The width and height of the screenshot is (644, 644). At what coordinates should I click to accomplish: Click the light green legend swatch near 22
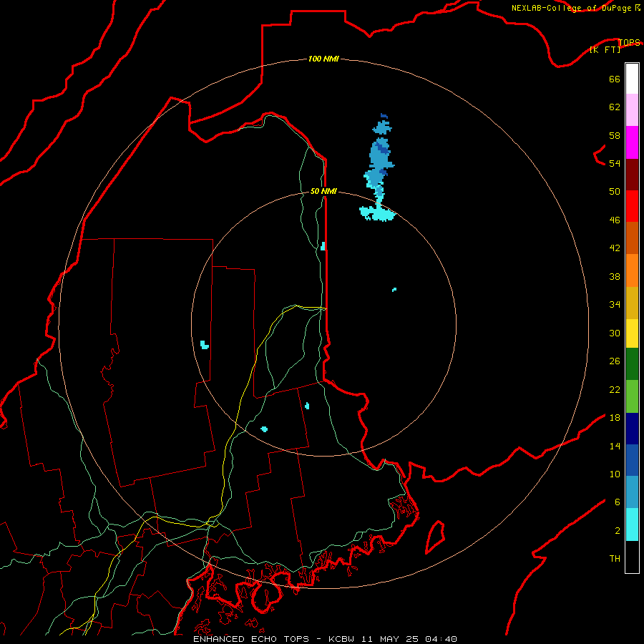coord(632,396)
